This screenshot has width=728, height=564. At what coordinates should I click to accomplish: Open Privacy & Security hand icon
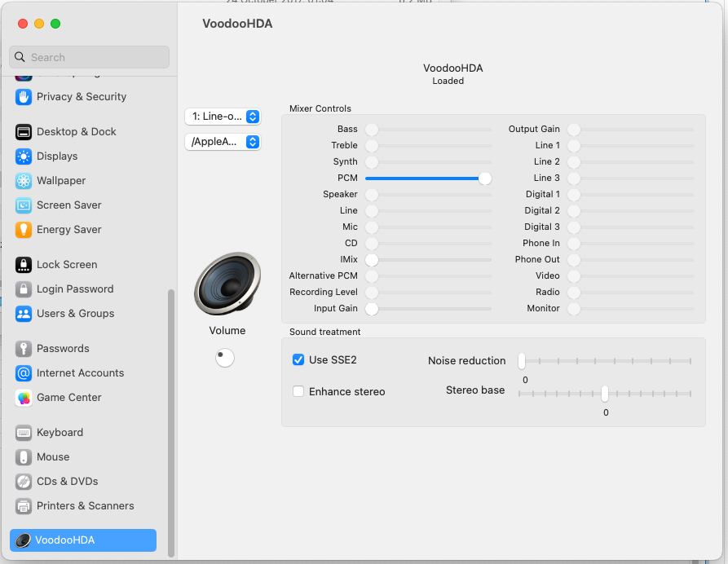(23, 96)
